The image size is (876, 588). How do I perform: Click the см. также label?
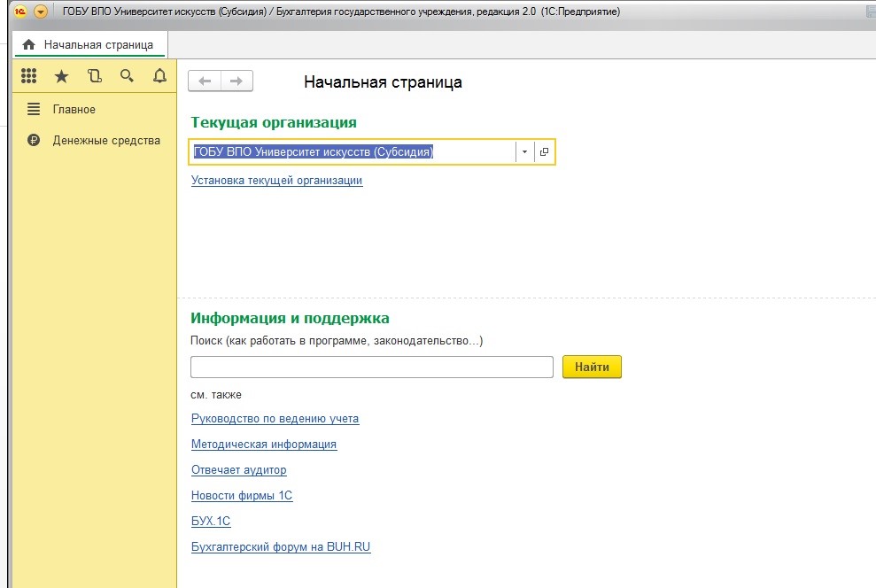click(x=215, y=395)
